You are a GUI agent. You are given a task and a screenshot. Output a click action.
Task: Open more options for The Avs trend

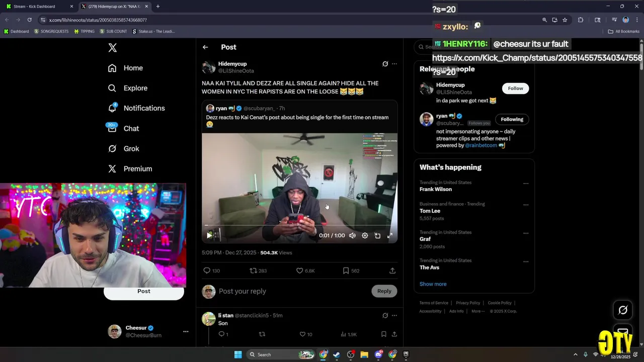point(526,261)
